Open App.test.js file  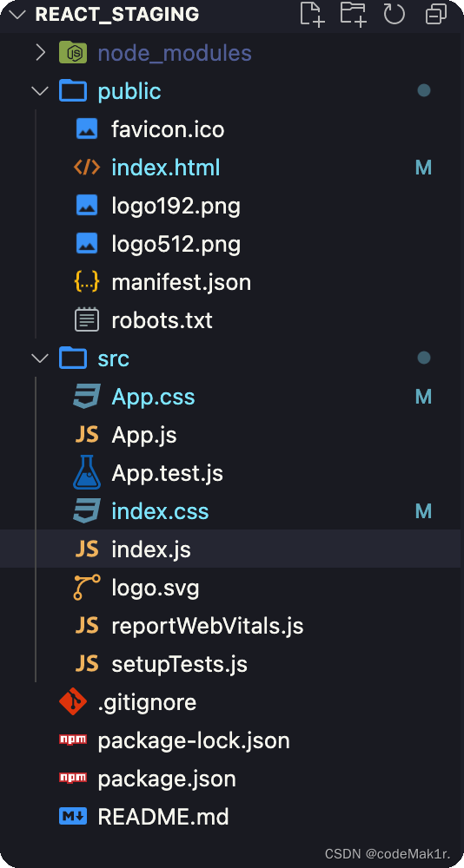168,474
